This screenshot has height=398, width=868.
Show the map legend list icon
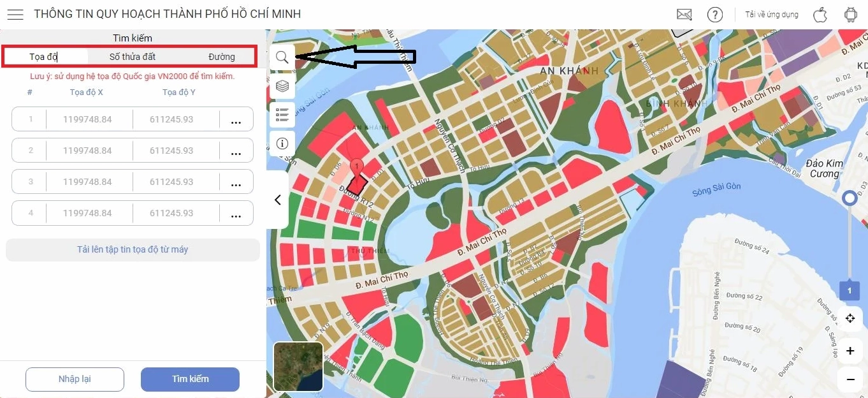[x=282, y=115]
